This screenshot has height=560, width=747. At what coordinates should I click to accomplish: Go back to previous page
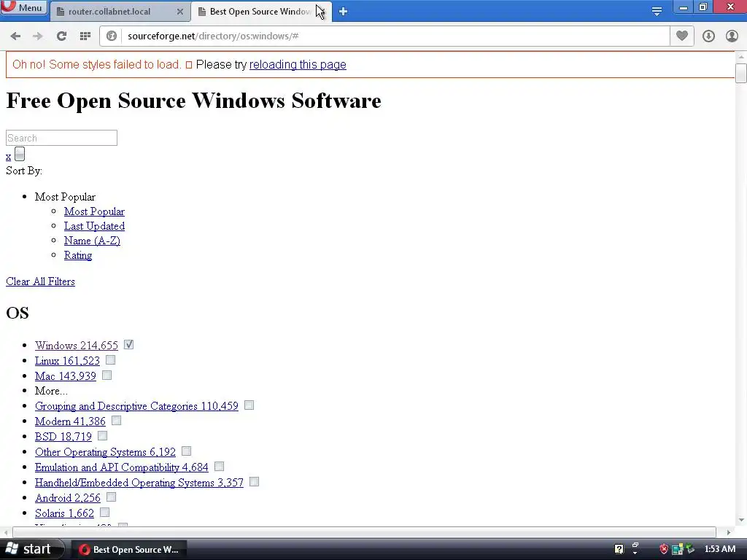pyautogui.click(x=15, y=36)
